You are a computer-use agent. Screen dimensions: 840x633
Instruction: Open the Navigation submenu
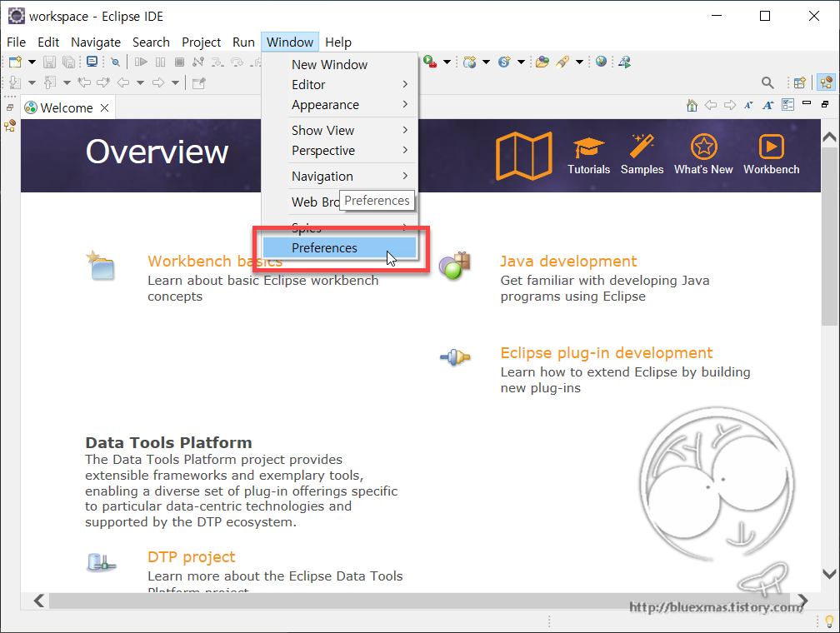340,177
